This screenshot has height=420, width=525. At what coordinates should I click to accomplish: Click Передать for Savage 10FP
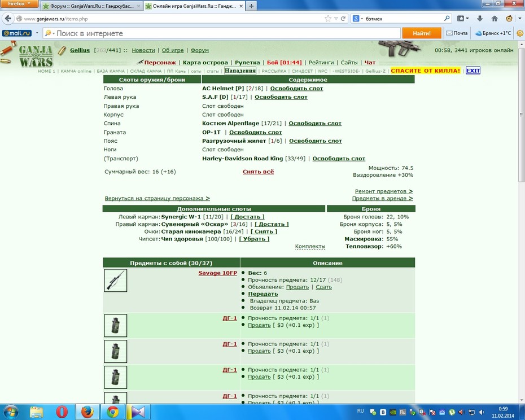pos(263,294)
